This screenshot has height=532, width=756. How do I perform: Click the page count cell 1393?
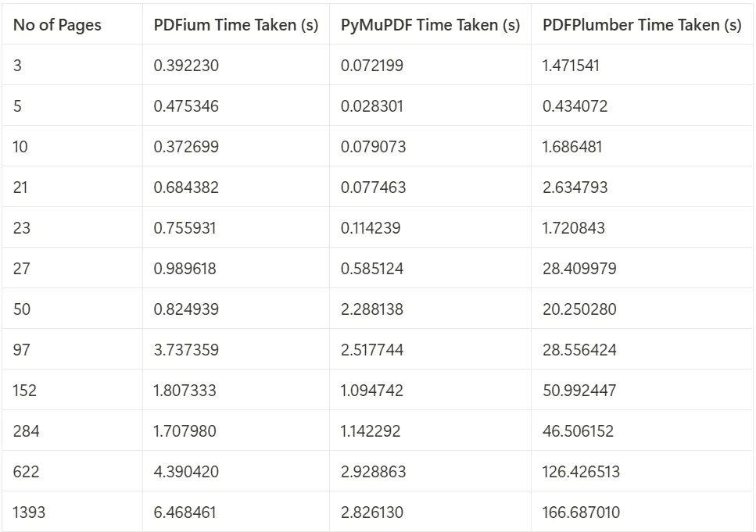coord(29,512)
